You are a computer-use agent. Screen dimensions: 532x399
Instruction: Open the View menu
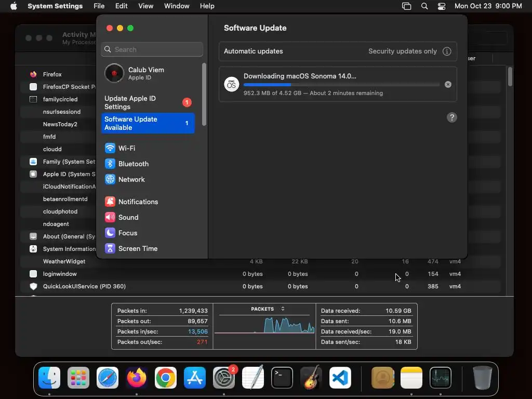coord(146,6)
